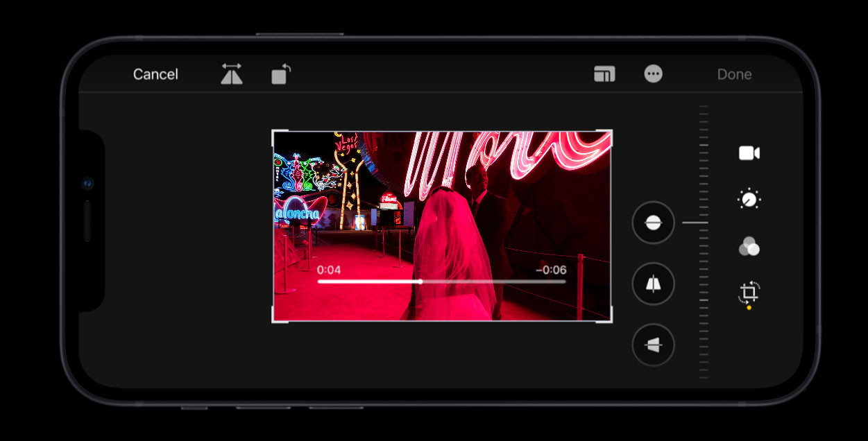Viewport: 868px width, 441px height.
Task: Rotate the video 90 degrees
Action: [281, 73]
